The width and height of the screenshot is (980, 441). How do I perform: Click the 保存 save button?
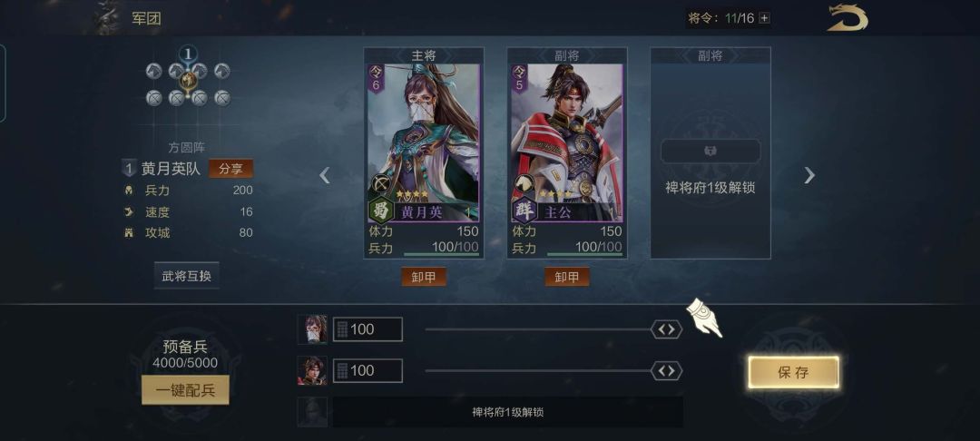[794, 372]
